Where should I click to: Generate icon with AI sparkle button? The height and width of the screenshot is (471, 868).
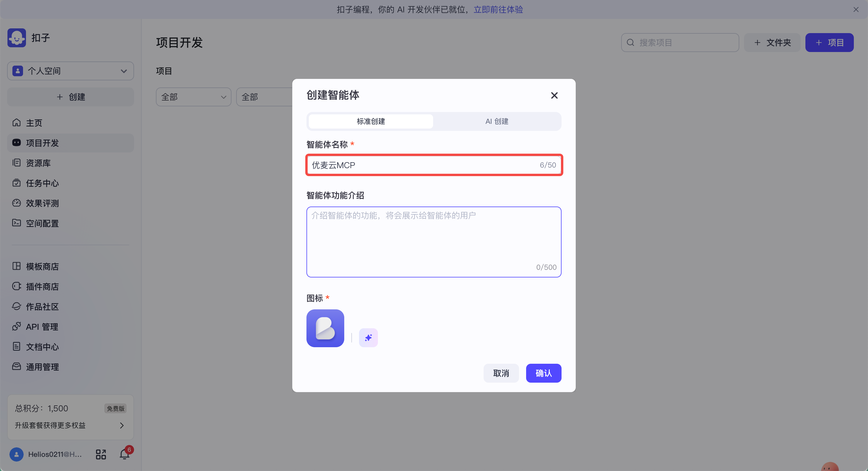pos(368,337)
